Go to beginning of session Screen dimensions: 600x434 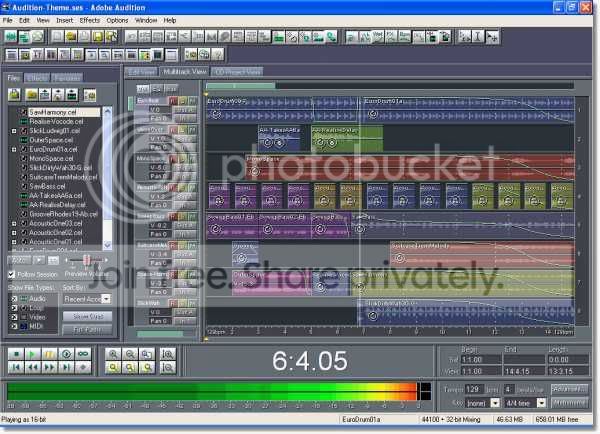pos(16,367)
